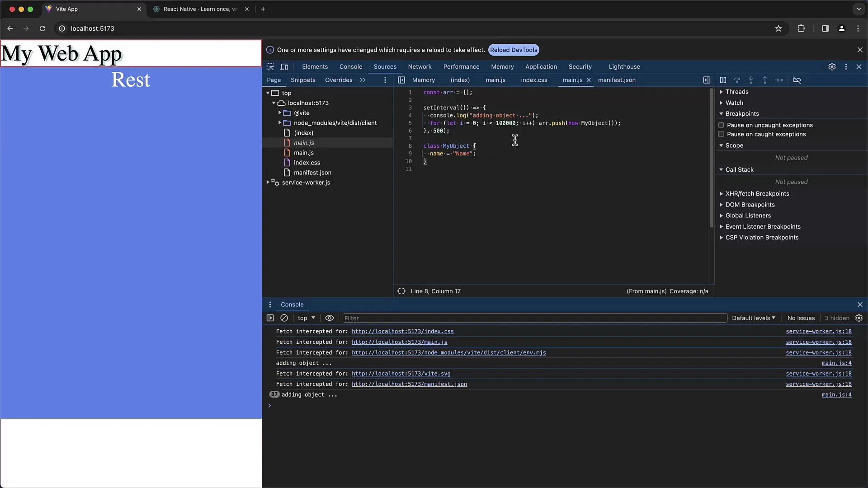868x488 pixels.
Task: Show more navigator tabs chevron
Action: point(362,80)
